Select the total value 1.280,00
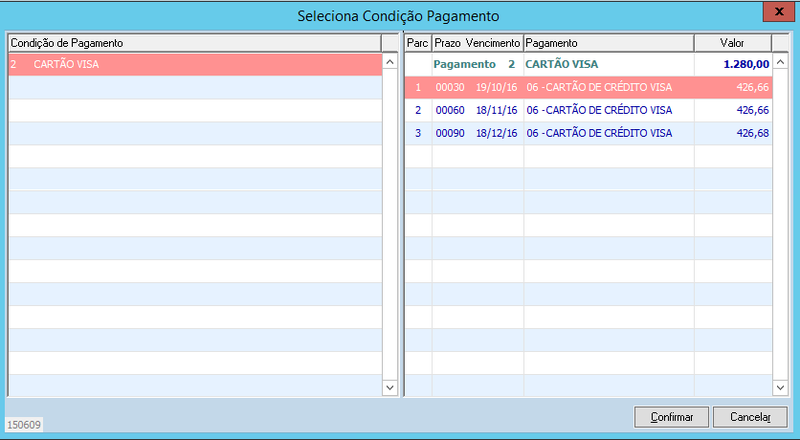The height and width of the screenshot is (440, 800). click(x=746, y=64)
